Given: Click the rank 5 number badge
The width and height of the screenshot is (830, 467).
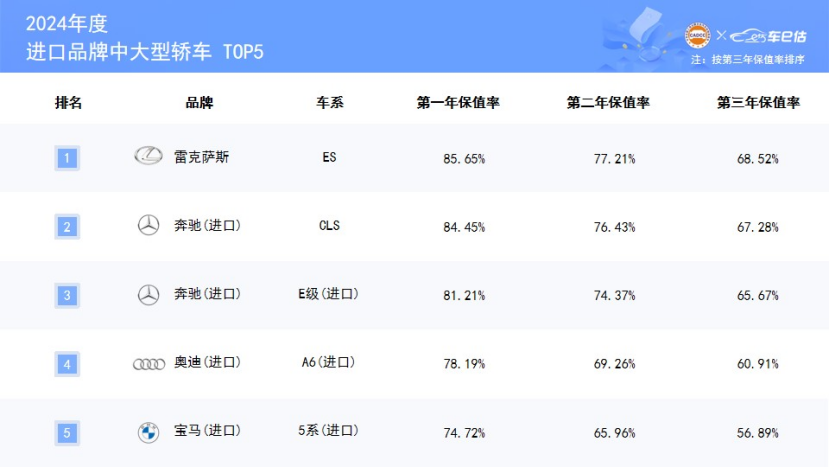Looking at the screenshot, I should [66, 433].
